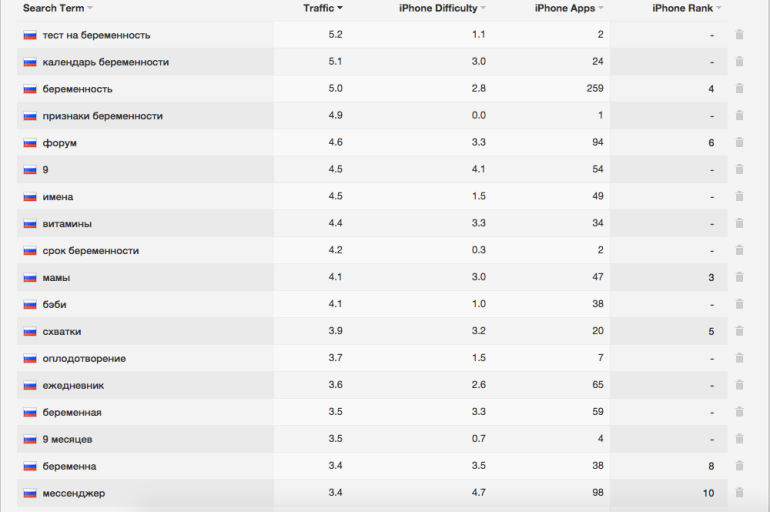
Task: Delete the витамины row with trash icon
Action: pyautogui.click(x=739, y=223)
